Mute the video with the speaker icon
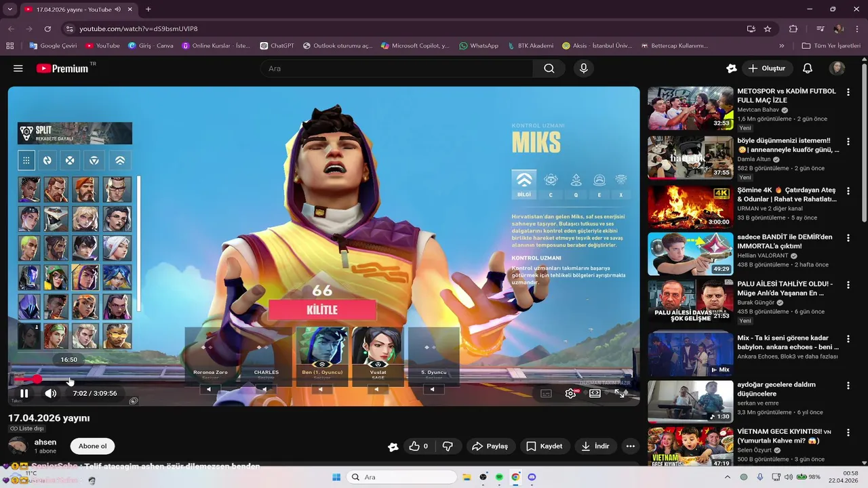 [x=51, y=393]
